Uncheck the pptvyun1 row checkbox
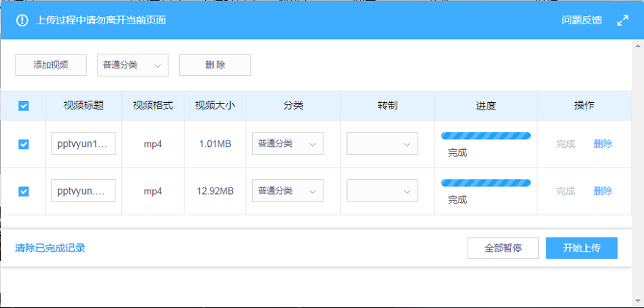 tap(24, 144)
